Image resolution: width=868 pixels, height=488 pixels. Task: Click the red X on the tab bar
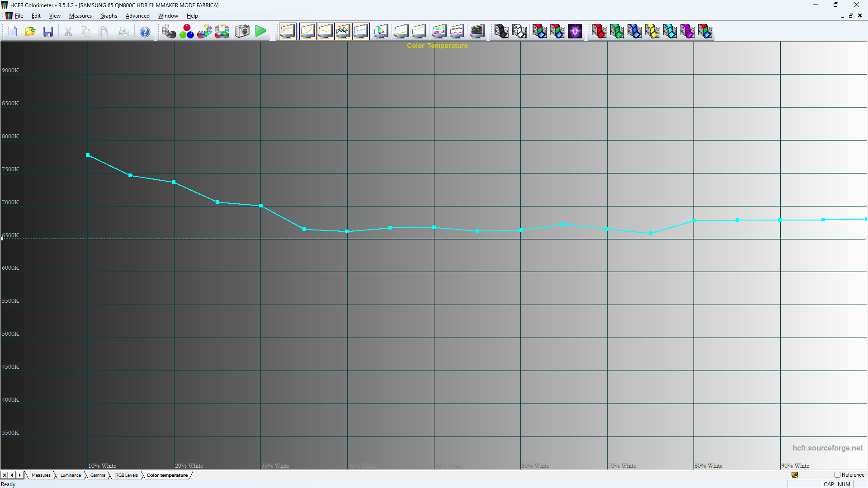4,475
